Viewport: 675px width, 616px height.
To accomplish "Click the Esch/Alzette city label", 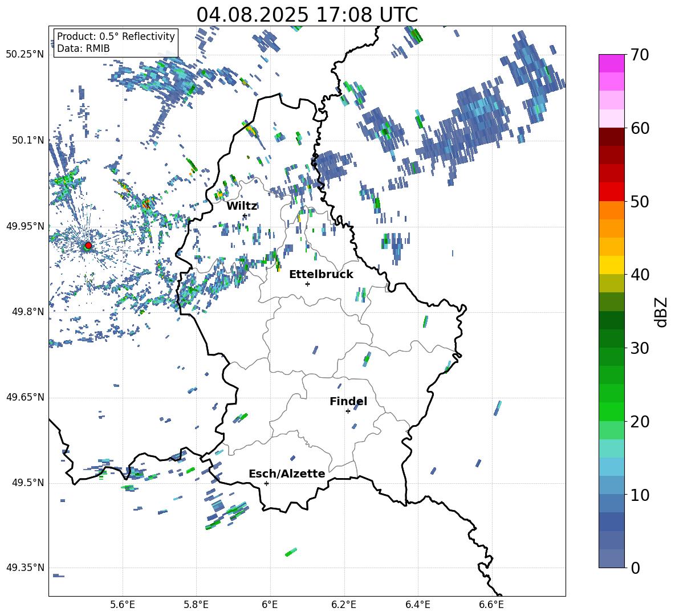I will click(287, 474).
